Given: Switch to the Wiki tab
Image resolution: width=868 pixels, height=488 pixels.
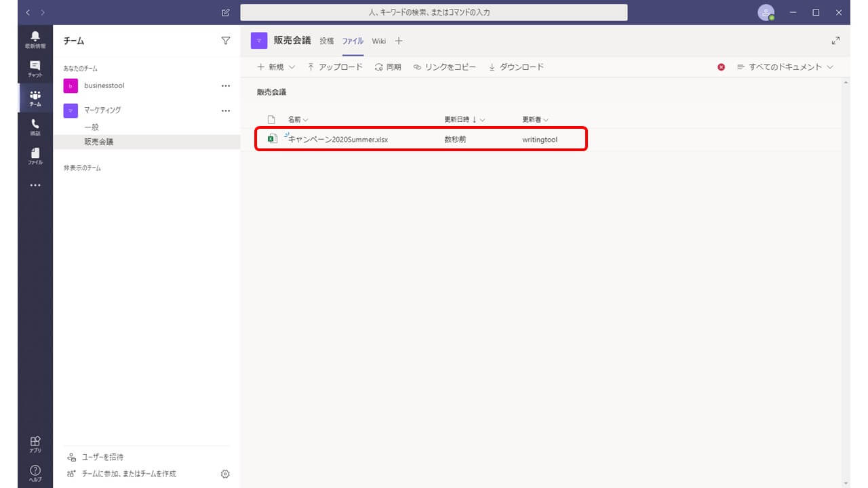Looking at the screenshot, I should coord(378,41).
